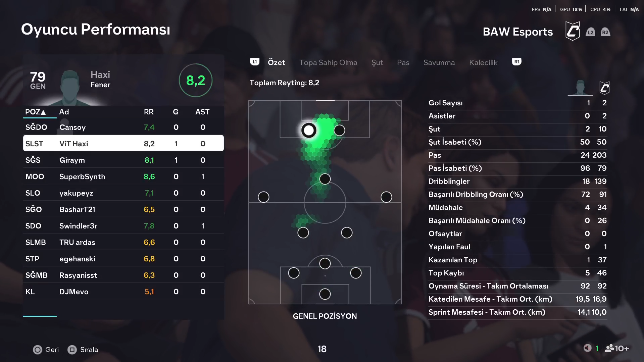Sort list by POZ column header

(x=35, y=112)
